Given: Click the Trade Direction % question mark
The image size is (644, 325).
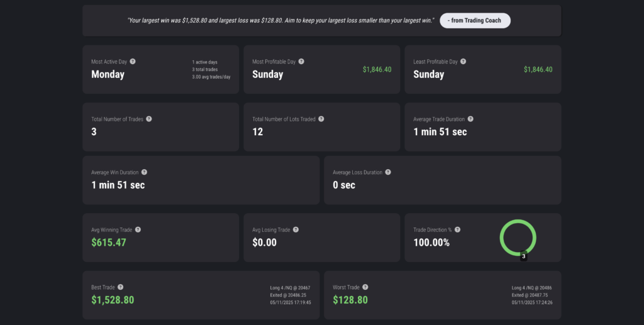Looking at the screenshot, I should [458, 230].
